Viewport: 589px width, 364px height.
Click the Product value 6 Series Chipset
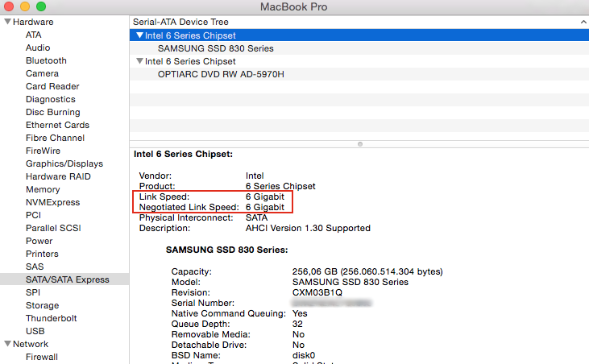(x=280, y=186)
